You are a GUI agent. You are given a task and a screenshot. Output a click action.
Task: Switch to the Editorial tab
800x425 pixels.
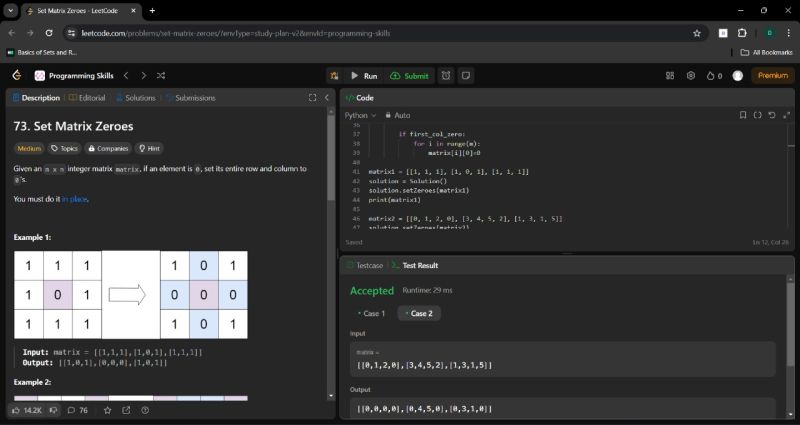pos(87,98)
